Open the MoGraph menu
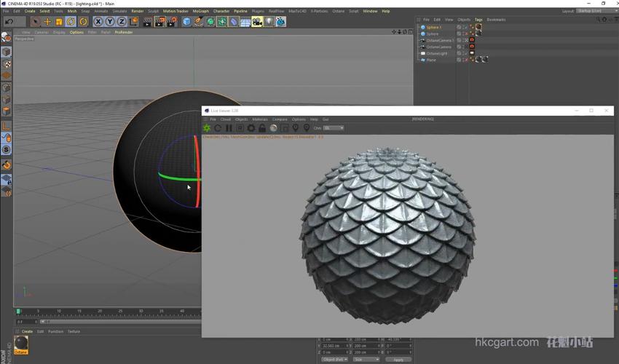Image resolution: width=619 pixels, height=364 pixels. 200,11
